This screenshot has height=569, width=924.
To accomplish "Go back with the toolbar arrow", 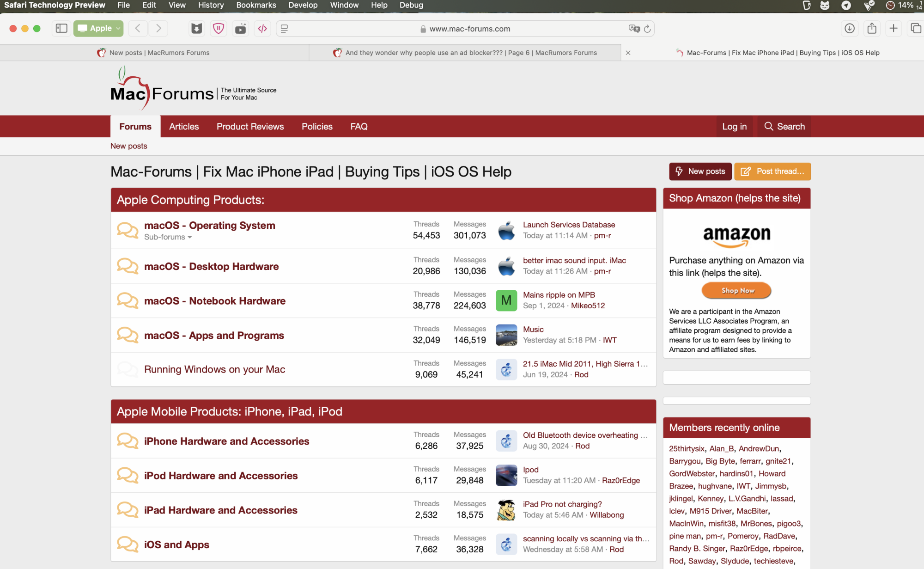I will [138, 29].
